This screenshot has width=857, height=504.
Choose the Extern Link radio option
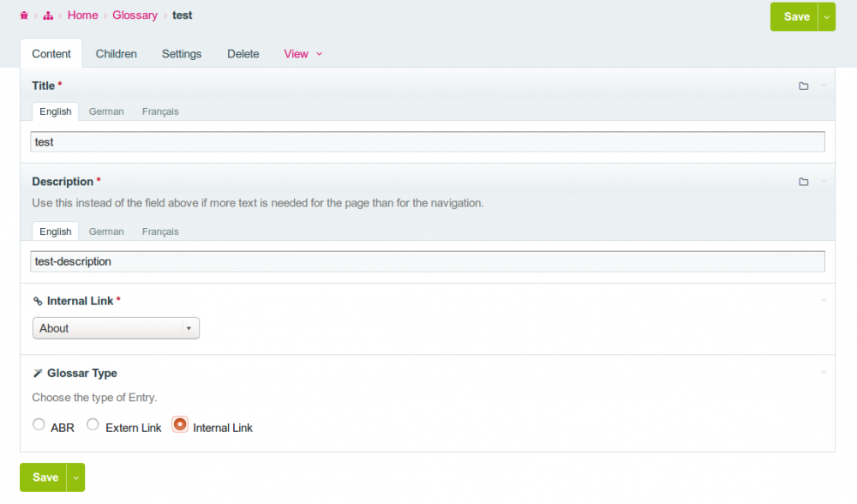point(93,424)
